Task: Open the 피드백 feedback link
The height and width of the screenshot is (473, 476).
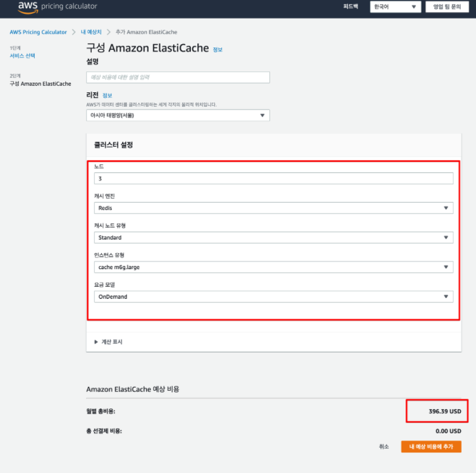Action: click(351, 6)
